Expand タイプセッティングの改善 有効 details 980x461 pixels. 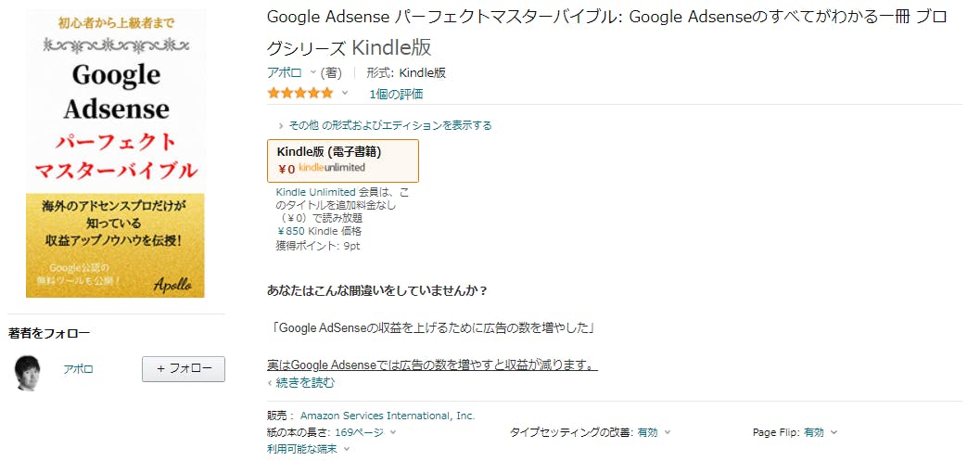(x=654, y=432)
